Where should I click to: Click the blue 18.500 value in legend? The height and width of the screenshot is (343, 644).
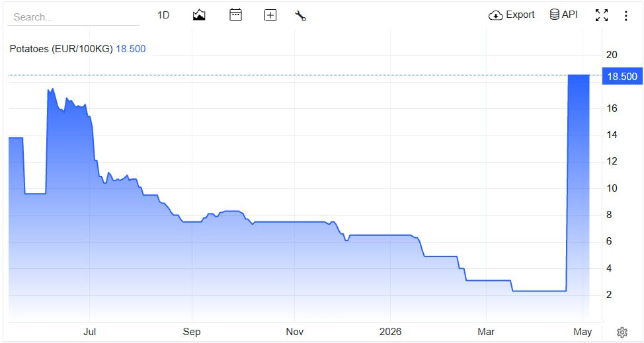[131, 49]
